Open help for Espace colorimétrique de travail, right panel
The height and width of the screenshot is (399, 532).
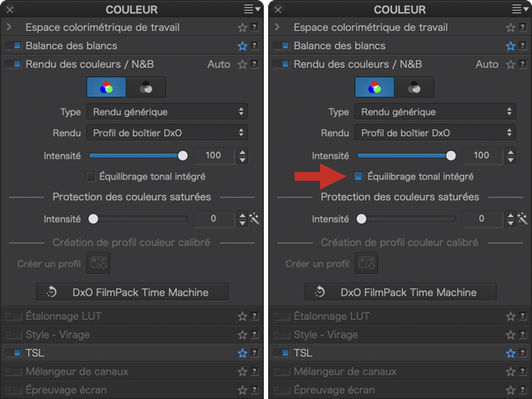(522, 28)
